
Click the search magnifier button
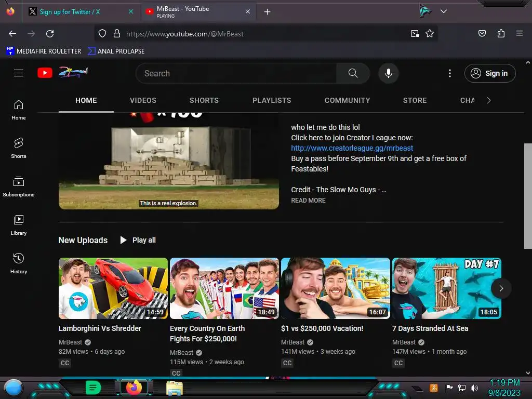353,73
